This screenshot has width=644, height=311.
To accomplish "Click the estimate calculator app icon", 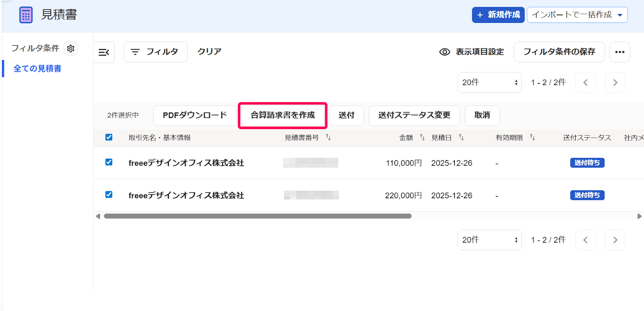I will pos(26,15).
